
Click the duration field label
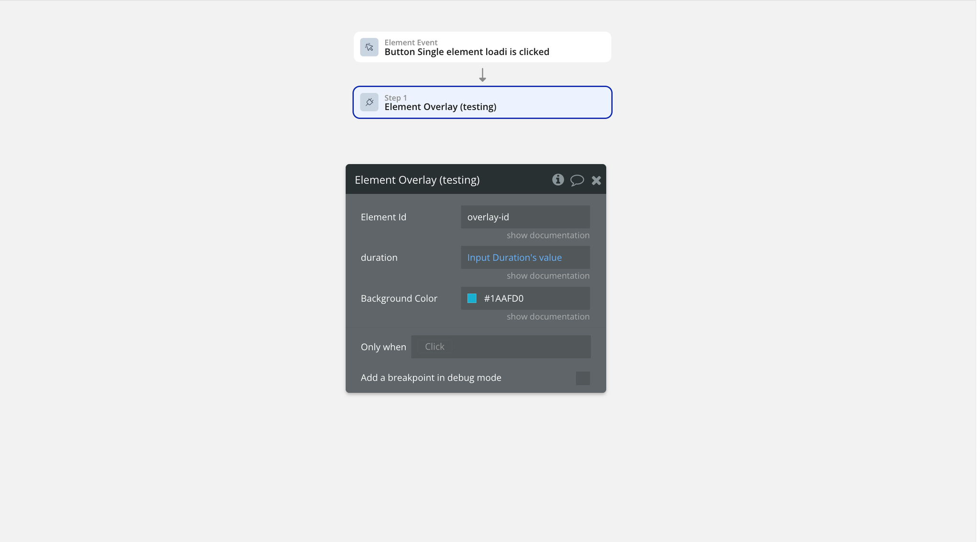point(379,258)
